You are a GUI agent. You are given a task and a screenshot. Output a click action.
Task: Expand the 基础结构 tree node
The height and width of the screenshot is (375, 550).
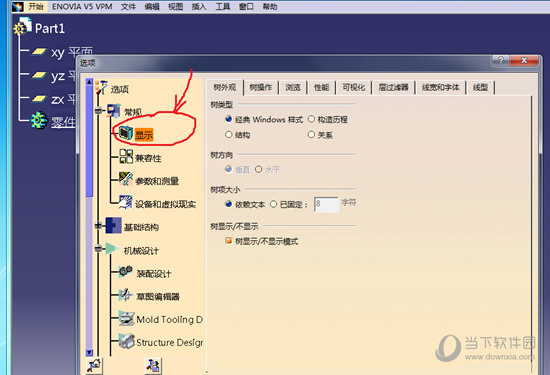coord(98,226)
